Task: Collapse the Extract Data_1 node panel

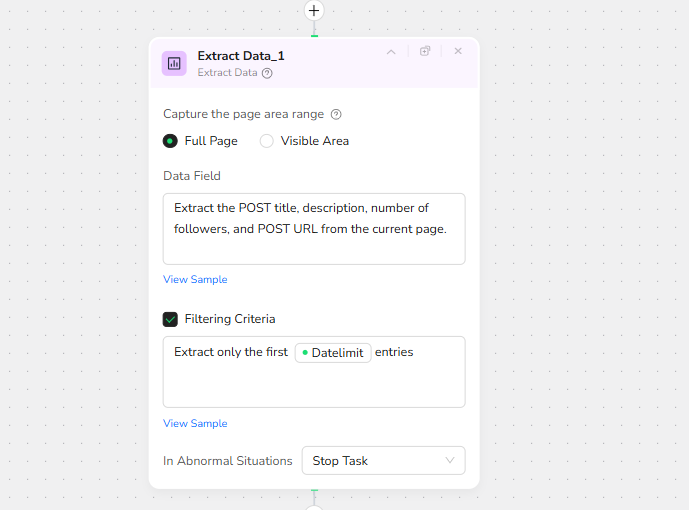Action: point(391,52)
